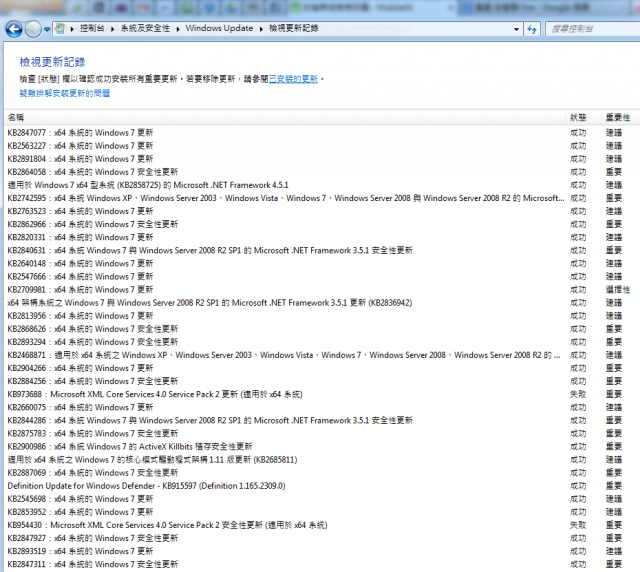Select the KB2847927 security update row
Screen dimensions: 640x572
pos(320,538)
